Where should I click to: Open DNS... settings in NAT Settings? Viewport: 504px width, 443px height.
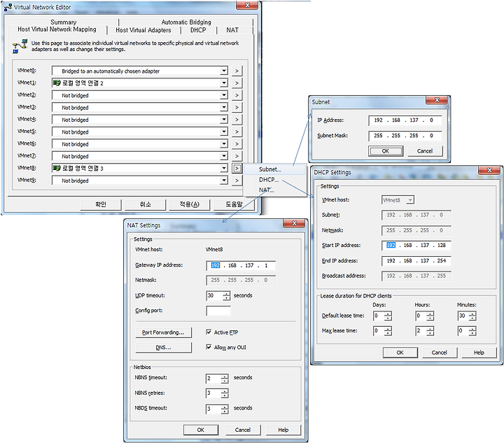tap(163, 347)
